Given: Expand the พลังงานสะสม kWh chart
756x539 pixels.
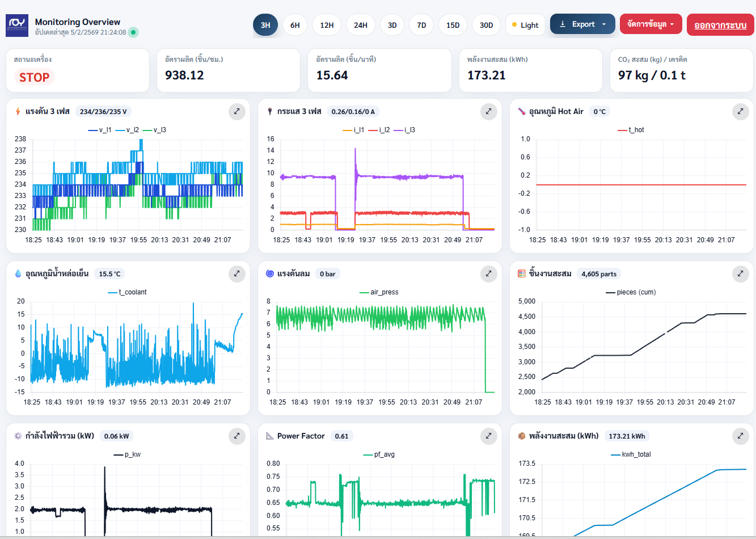Looking at the screenshot, I should click(x=740, y=436).
